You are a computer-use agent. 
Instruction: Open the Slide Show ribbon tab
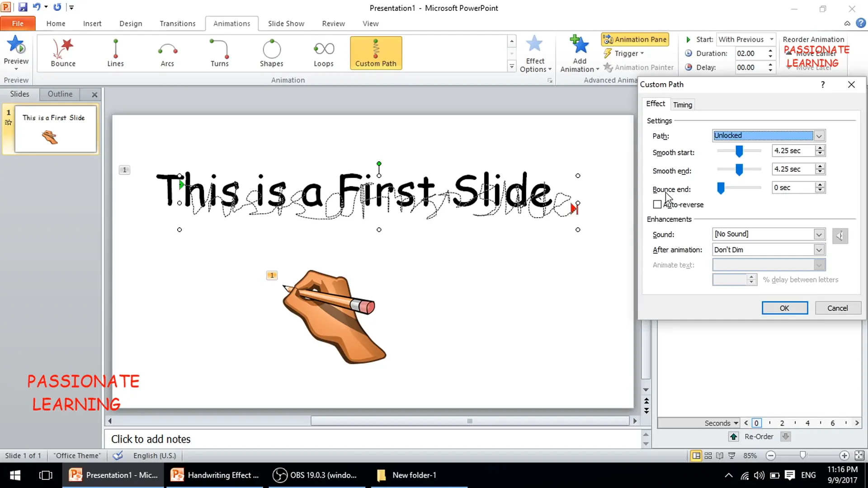(286, 23)
